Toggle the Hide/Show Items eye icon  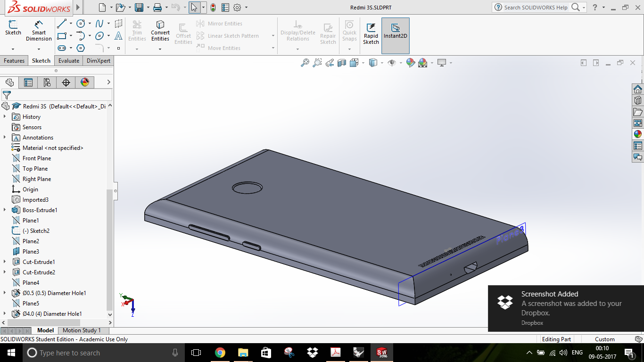[x=391, y=63]
